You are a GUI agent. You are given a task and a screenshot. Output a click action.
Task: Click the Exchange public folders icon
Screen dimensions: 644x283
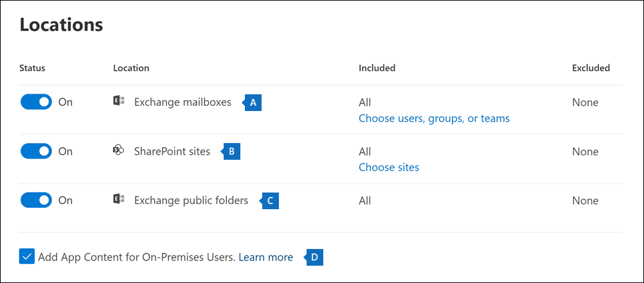pos(119,200)
